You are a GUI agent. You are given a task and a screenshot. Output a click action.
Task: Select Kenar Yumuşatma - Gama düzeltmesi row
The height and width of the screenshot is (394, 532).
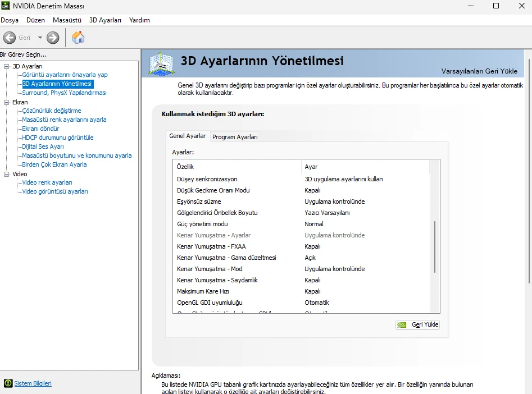click(302, 258)
